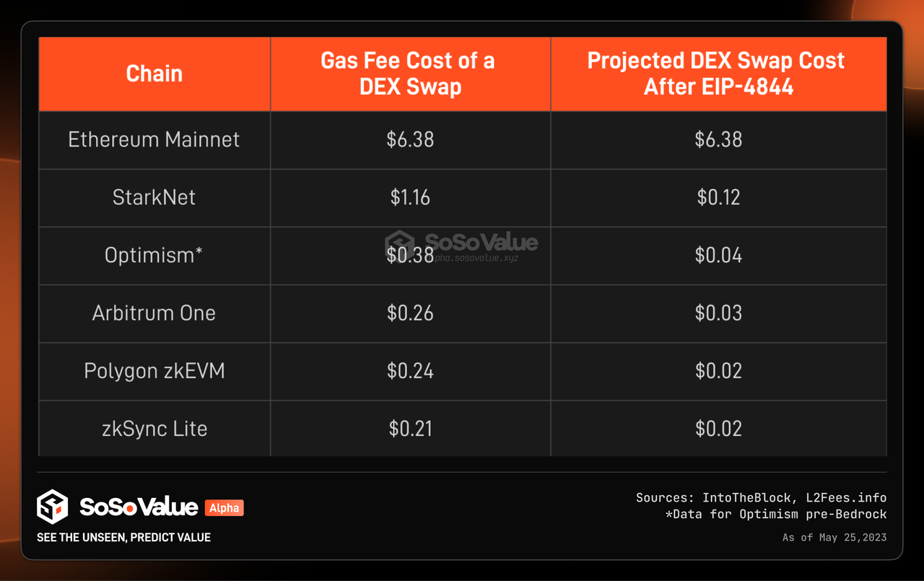This screenshot has width=924, height=581.
Task: Click the Sources: IntoTheBlock, L2Fees.info text
Action: tap(761, 497)
